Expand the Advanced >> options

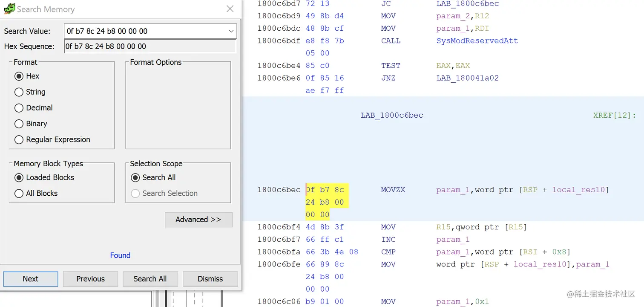tap(198, 220)
